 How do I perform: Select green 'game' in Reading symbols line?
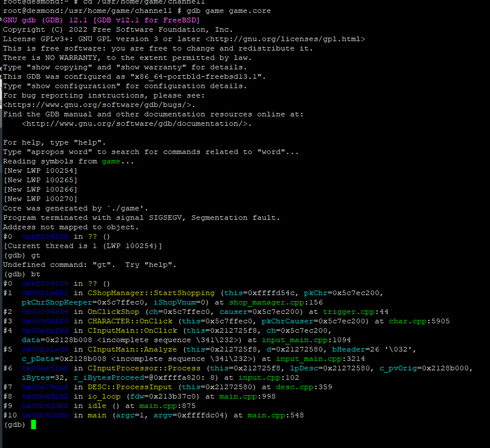tap(111, 161)
